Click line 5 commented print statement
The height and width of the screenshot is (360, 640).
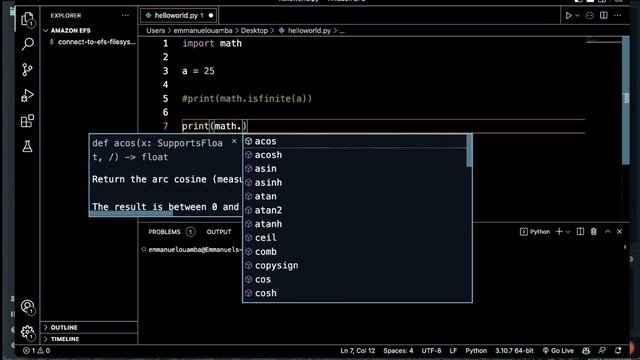click(247, 99)
